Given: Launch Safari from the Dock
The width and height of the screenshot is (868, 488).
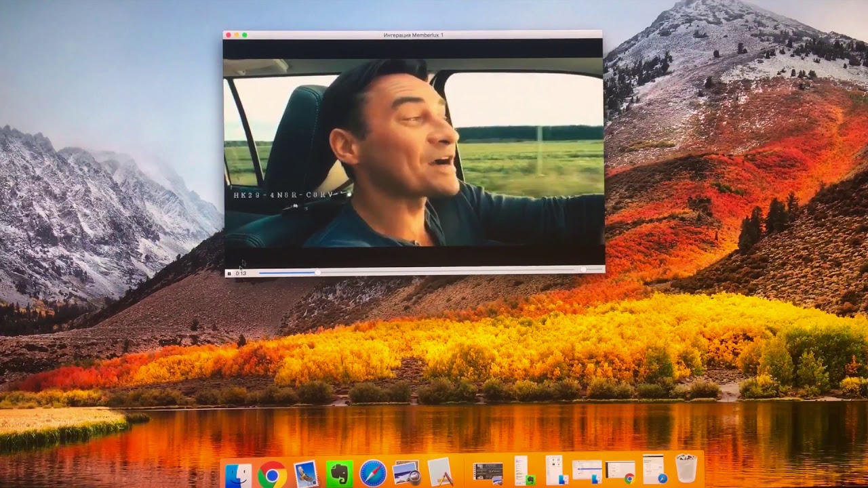Looking at the screenshot, I should [373, 473].
